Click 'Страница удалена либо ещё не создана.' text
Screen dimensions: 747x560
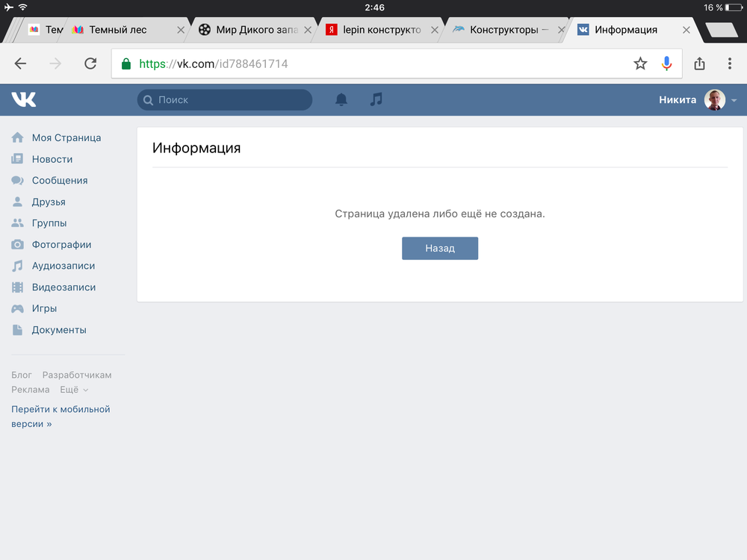pos(440,214)
